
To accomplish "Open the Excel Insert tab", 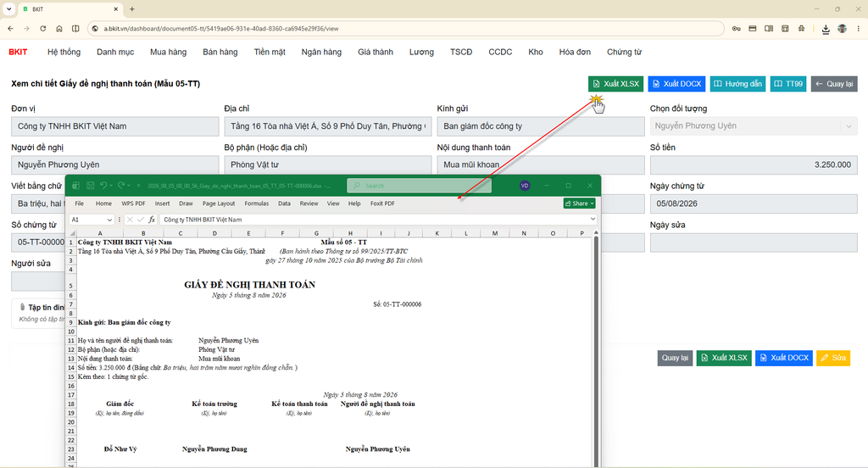I will (162, 203).
